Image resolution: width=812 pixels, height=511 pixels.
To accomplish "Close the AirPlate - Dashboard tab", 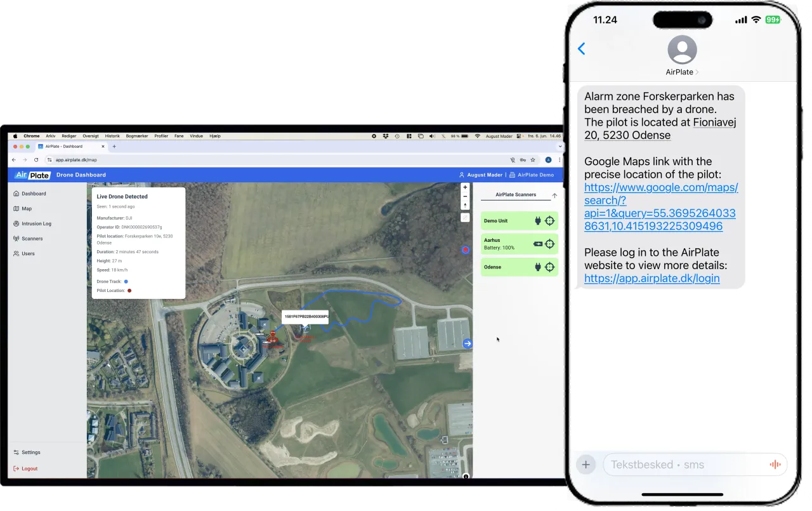I will [103, 147].
